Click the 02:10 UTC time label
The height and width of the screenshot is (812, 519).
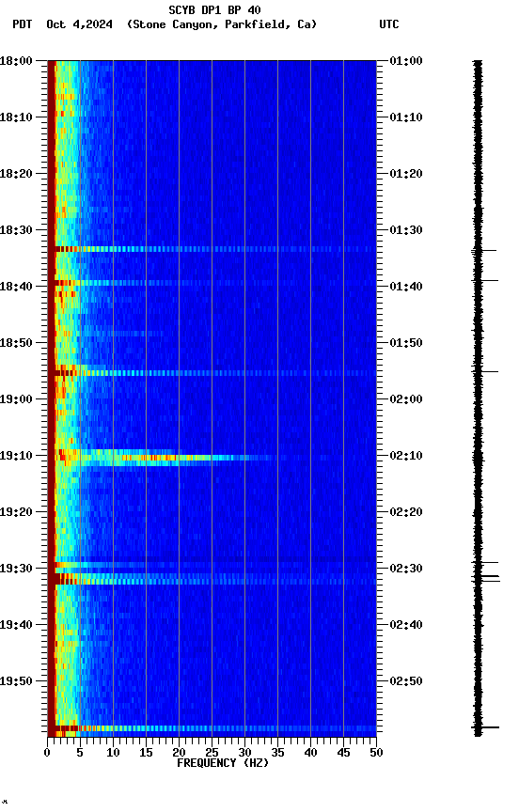[406, 456]
